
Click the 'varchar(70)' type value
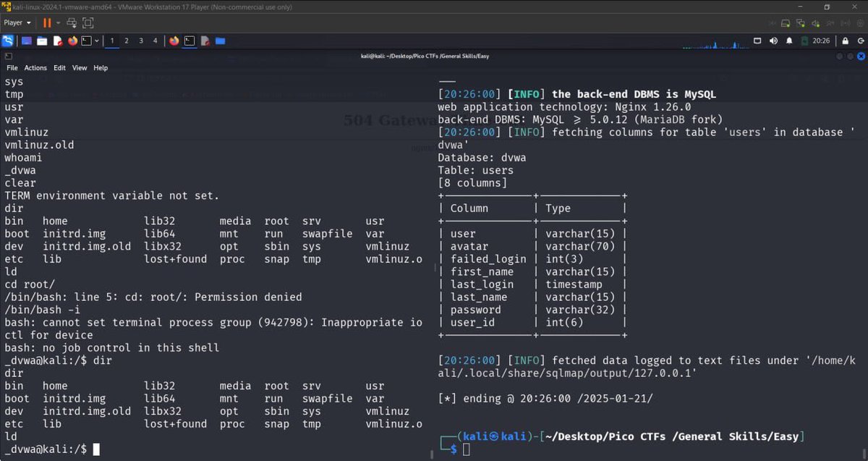pos(580,246)
